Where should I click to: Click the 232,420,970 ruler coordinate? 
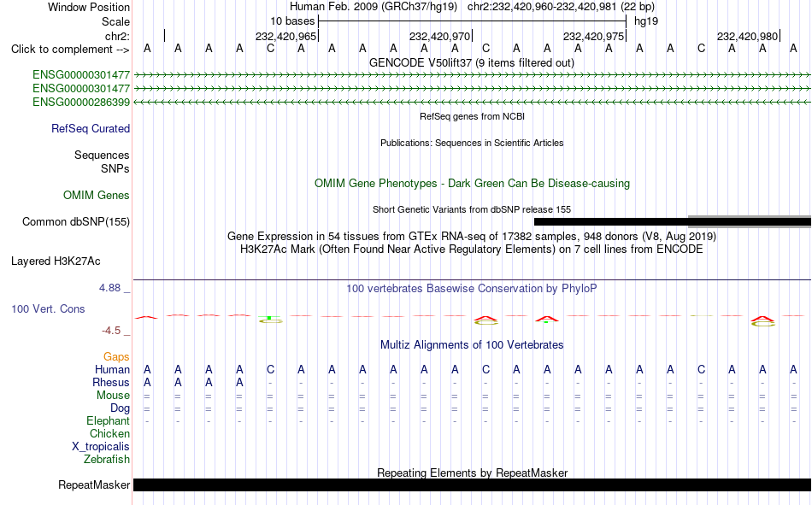(439, 36)
